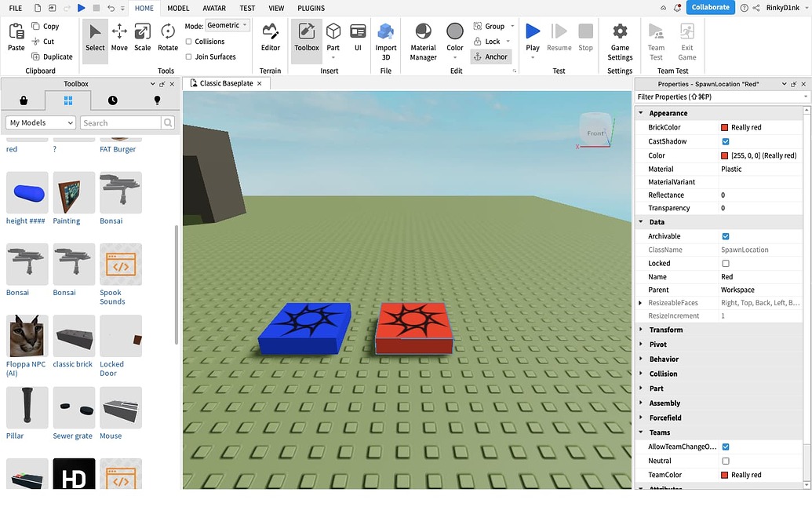This screenshot has width=812, height=507.
Task: Toggle AllowTeamChangeOnTouch checkbox
Action: (x=726, y=447)
